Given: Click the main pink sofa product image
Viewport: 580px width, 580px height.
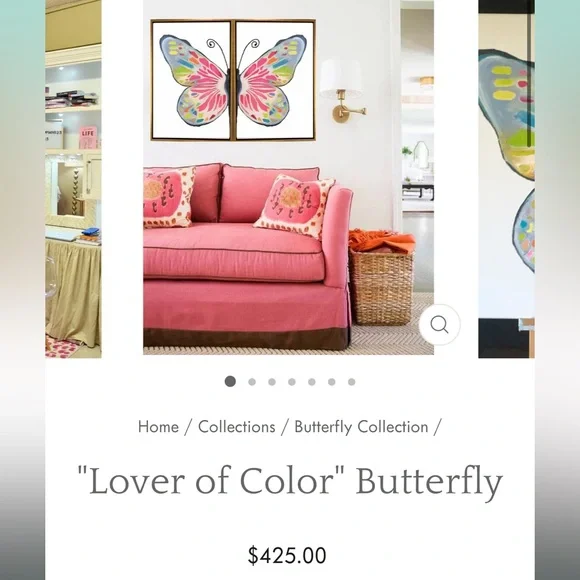Looking at the screenshot, I should coord(289,177).
